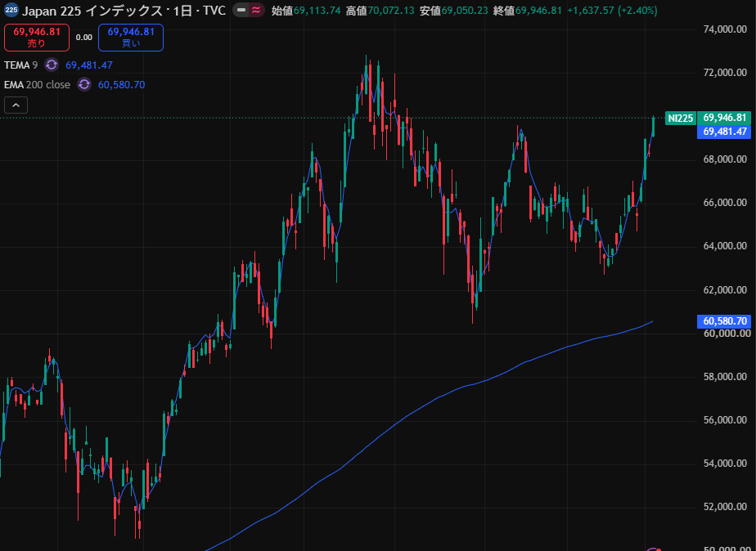Click the green NI225 price scale tag
This screenshot has height=551, width=756.
point(681,119)
